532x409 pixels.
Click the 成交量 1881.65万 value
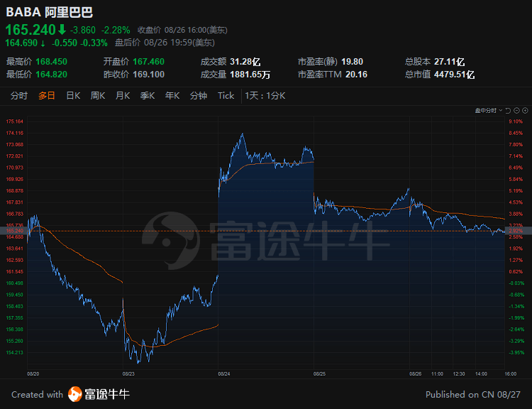click(250, 74)
